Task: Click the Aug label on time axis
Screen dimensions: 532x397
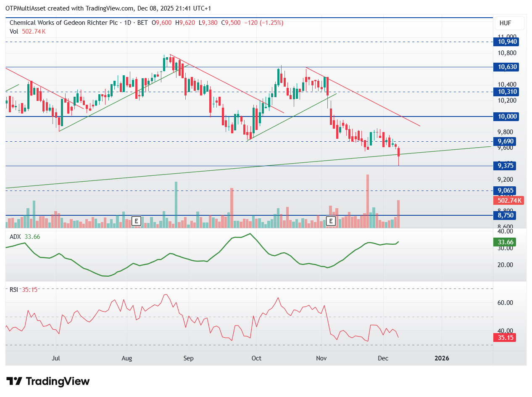Action: 126,358
